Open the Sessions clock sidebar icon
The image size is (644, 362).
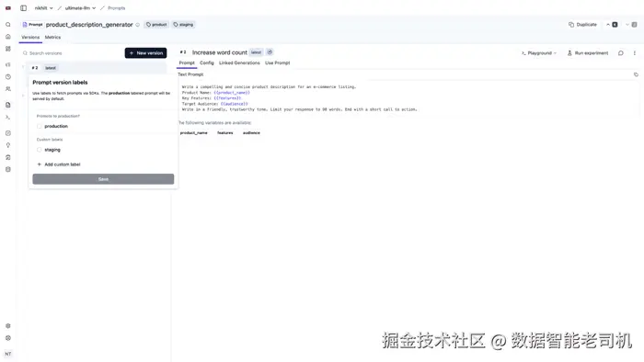[7, 76]
